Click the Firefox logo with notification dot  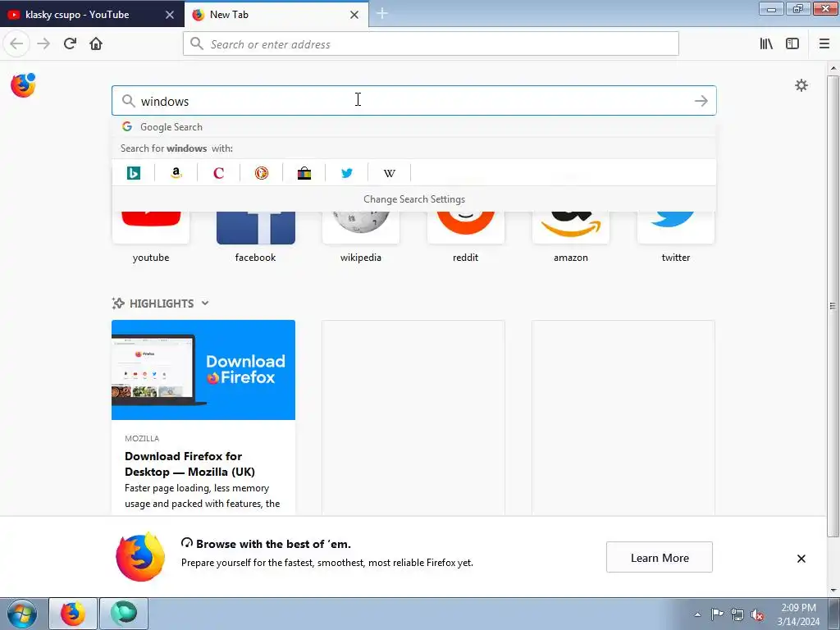click(x=23, y=85)
